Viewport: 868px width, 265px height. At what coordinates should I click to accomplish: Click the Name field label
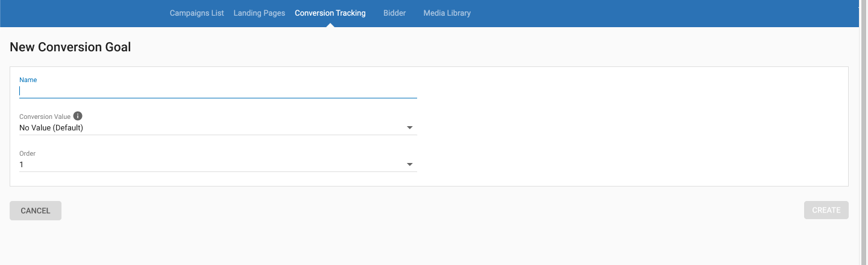(x=28, y=80)
